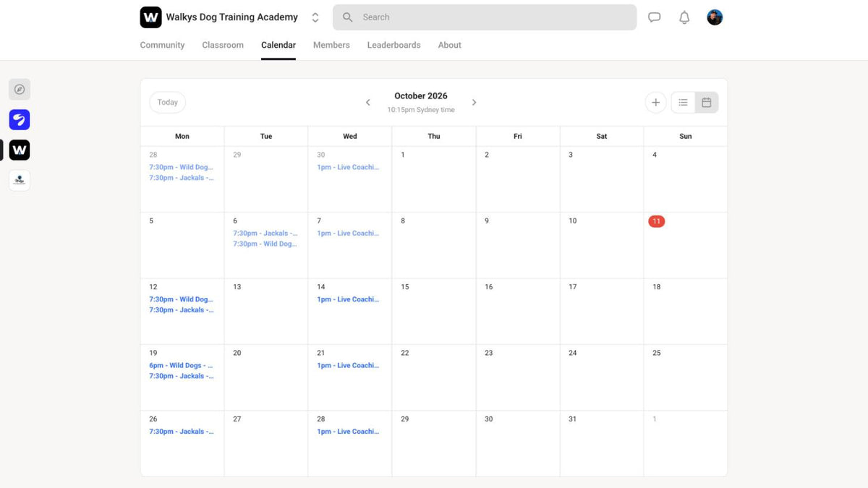Click the search magnifier icon
The image size is (868, 488).
348,17
